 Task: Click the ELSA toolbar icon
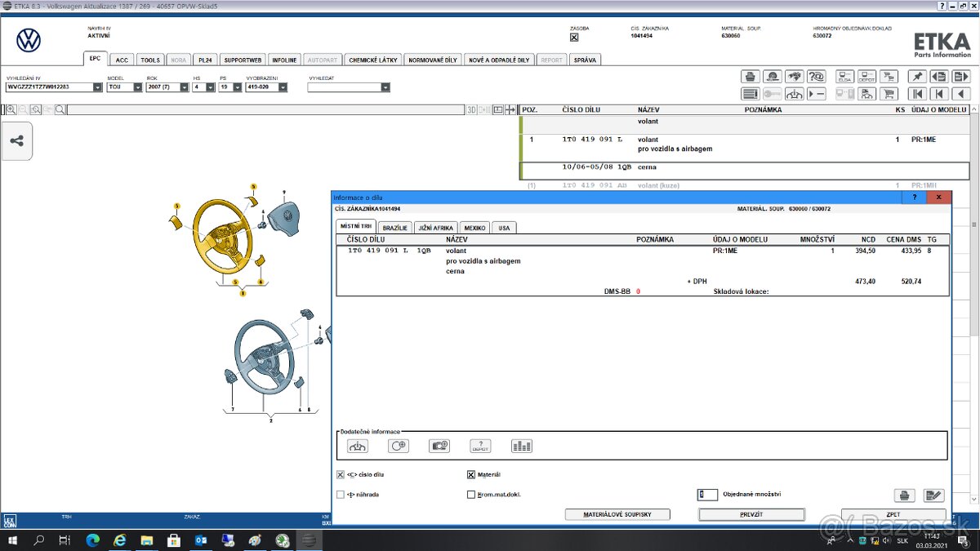[845, 77]
